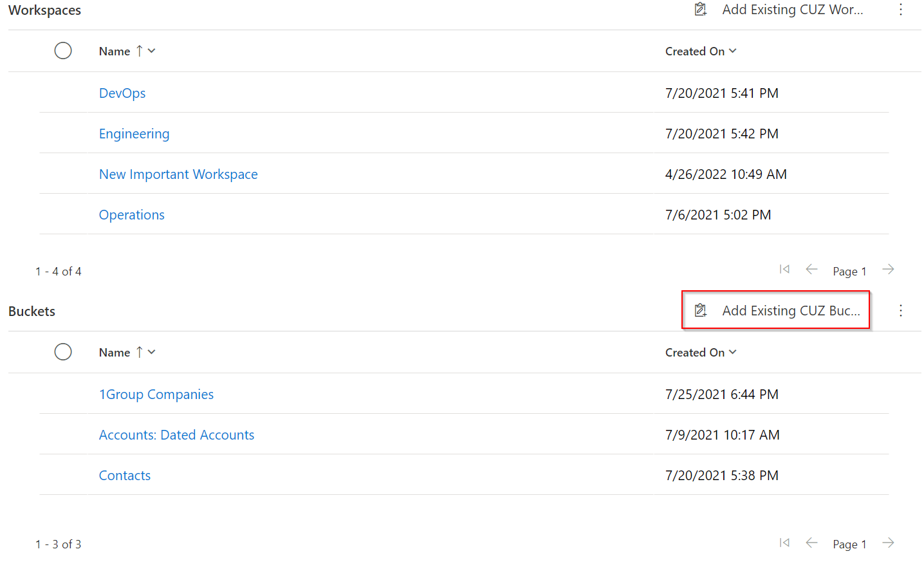Toggle select-all circle in Buckets grid
Screen dimensions: 924x567
pos(63,352)
